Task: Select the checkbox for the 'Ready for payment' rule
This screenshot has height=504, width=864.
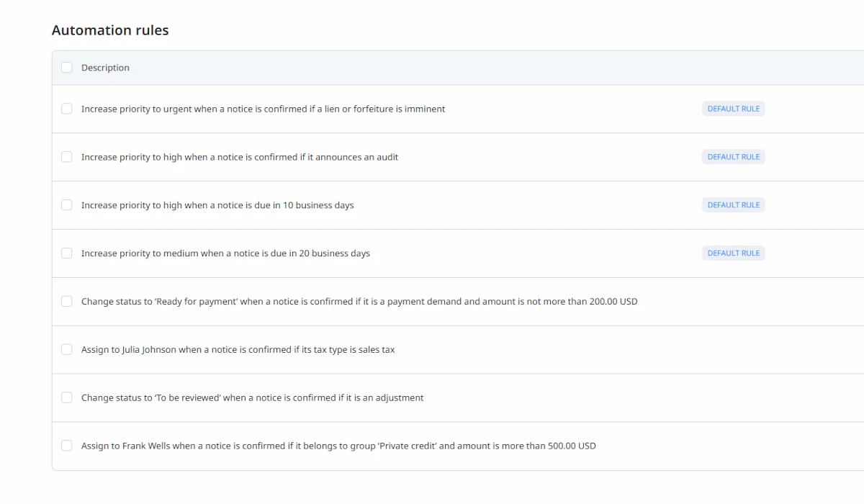Action: [67, 302]
